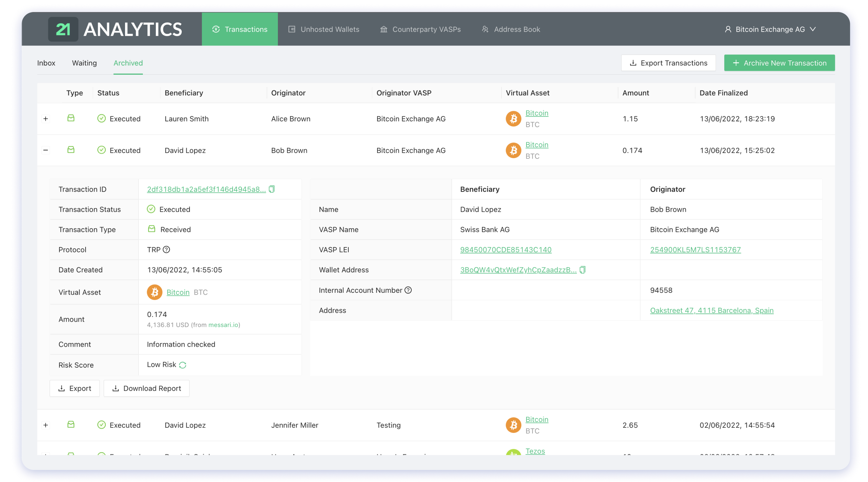Viewport: 868px width, 482px height.
Task: Click the Counterparty VASPs icon
Action: (384, 29)
